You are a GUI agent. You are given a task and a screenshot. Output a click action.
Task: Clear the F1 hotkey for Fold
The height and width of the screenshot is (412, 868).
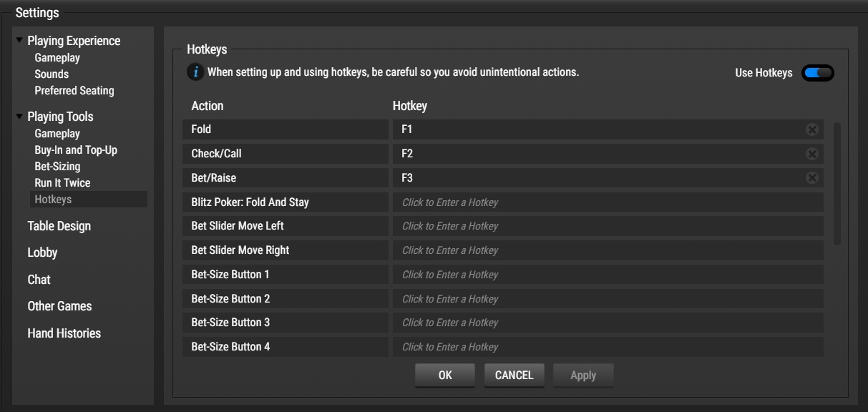pos(811,129)
